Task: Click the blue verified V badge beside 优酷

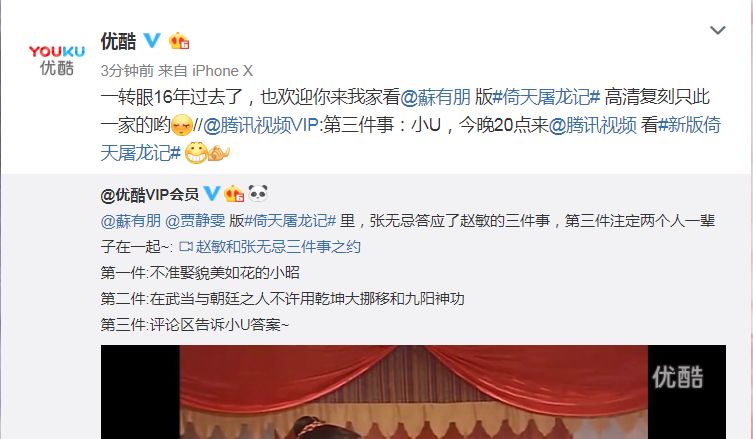Action: pyautogui.click(x=153, y=40)
